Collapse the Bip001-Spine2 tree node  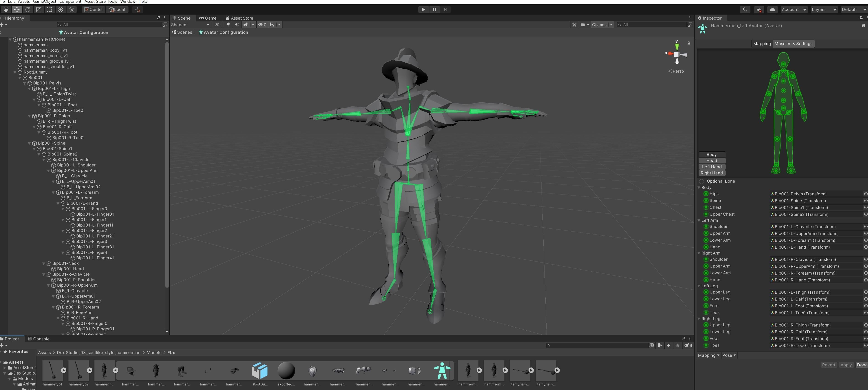[39, 154]
